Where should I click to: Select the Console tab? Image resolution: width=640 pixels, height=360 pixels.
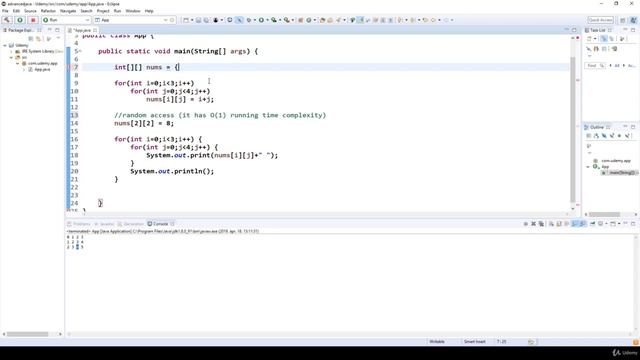[161, 224]
